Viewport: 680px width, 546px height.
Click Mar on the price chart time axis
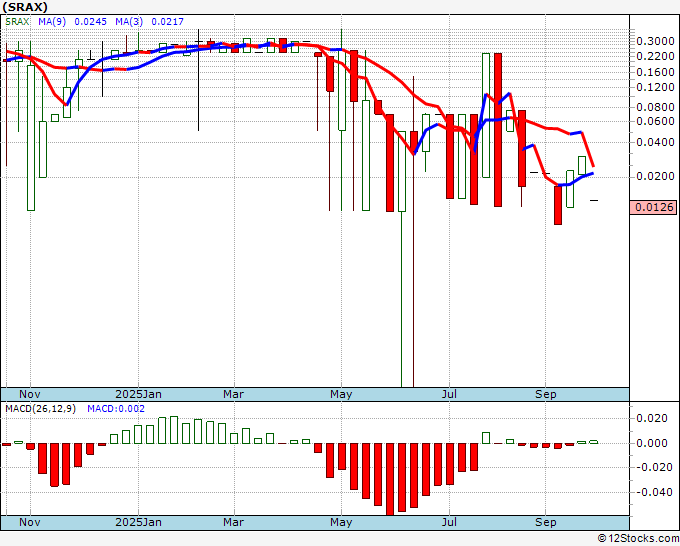pyautogui.click(x=233, y=394)
